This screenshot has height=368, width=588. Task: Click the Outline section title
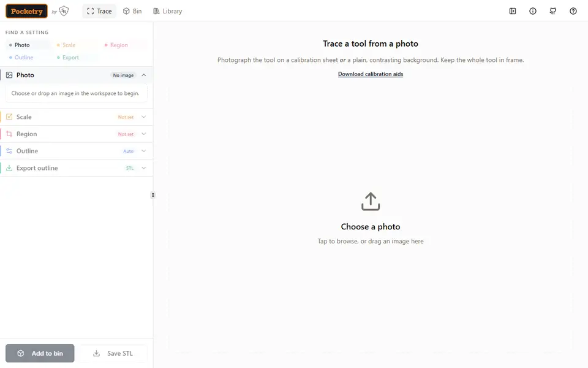coord(27,151)
